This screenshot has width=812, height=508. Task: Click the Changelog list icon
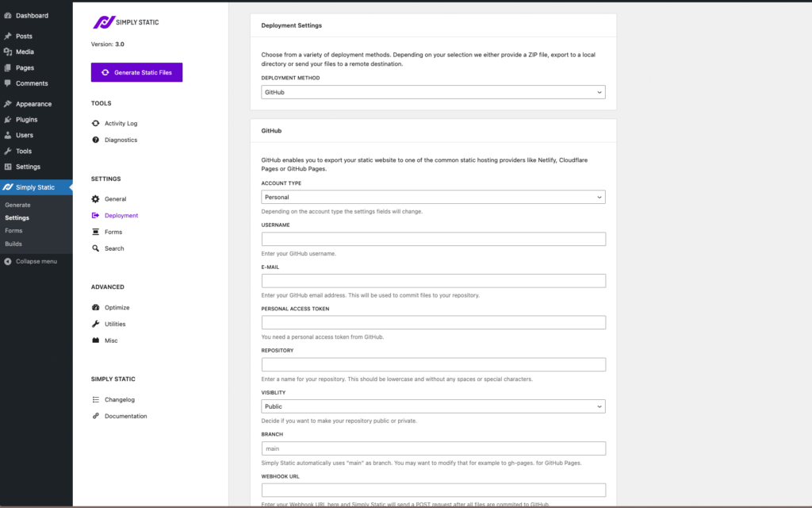95,400
